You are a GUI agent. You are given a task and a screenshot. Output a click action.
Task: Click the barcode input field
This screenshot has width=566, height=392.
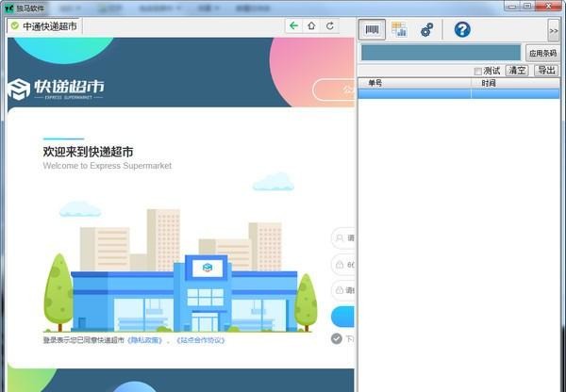[x=441, y=53]
